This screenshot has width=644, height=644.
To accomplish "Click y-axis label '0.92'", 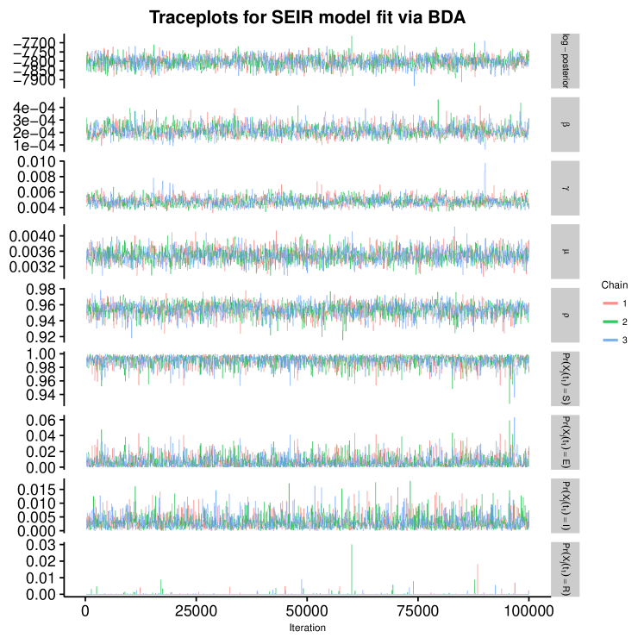I will [41, 337].
